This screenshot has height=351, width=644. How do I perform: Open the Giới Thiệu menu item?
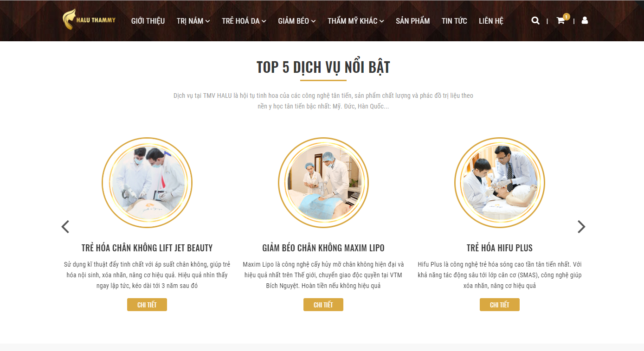click(x=148, y=21)
